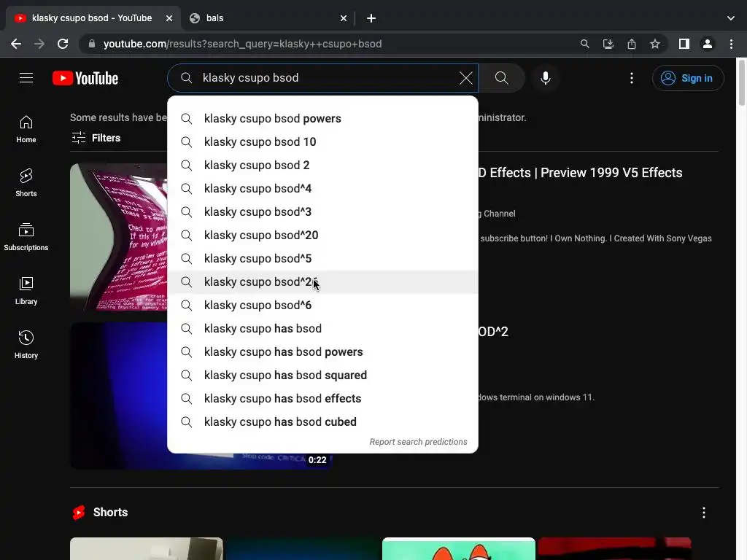Toggle the browser side panel icon

pos(684,44)
